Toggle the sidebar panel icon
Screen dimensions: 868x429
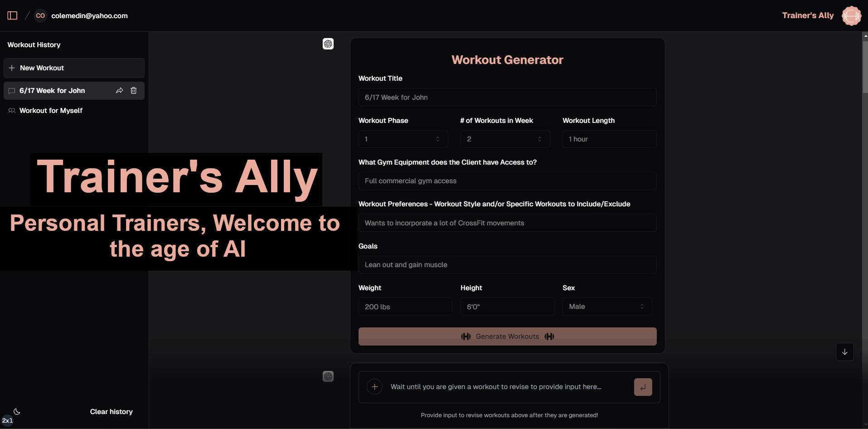tap(13, 15)
